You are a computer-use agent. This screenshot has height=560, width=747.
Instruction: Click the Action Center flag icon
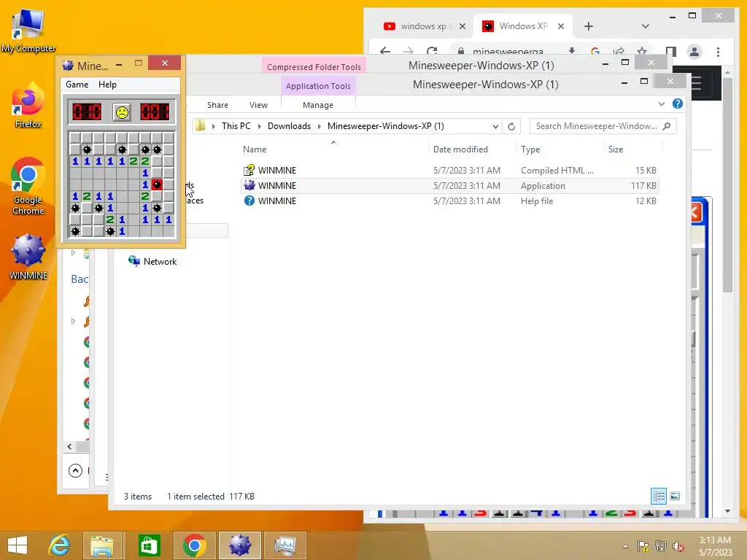click(x=643, y=546)
